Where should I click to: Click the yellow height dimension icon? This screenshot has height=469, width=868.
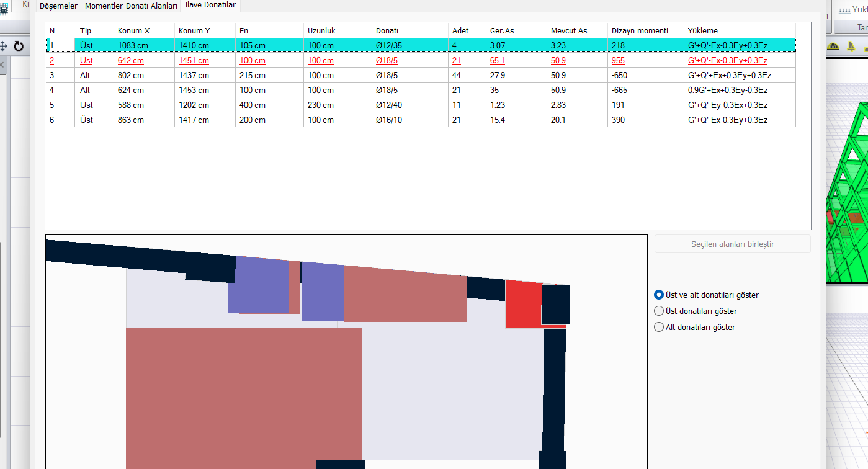[850, 47]
